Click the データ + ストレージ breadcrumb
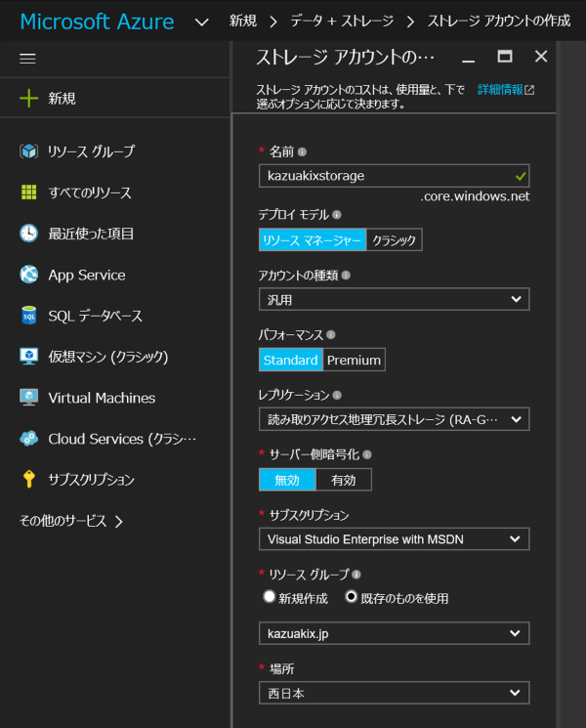This screenshot has width=586, height=728. (x=342, y=21)
